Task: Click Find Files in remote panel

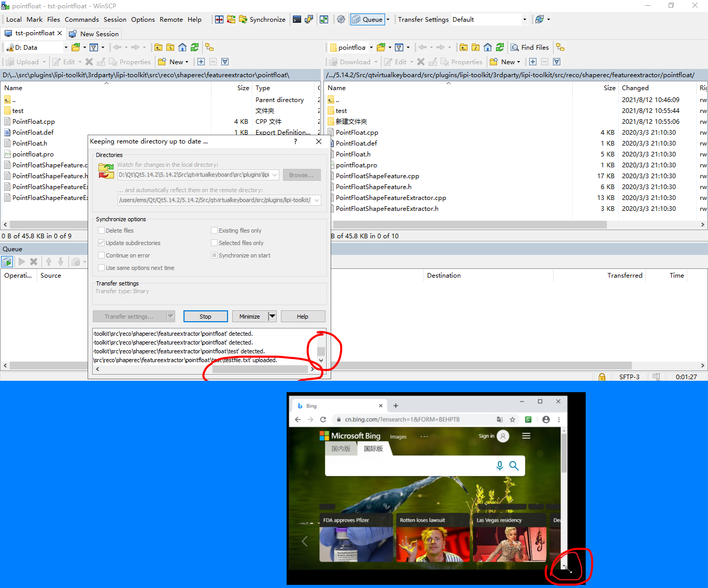Action: [x=530, y=47]
